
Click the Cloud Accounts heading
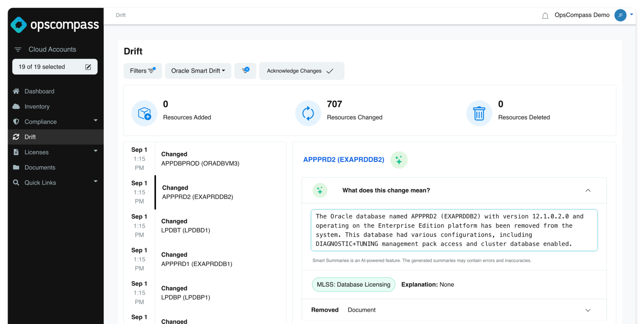pyautogui.click(x=52, y=49)
